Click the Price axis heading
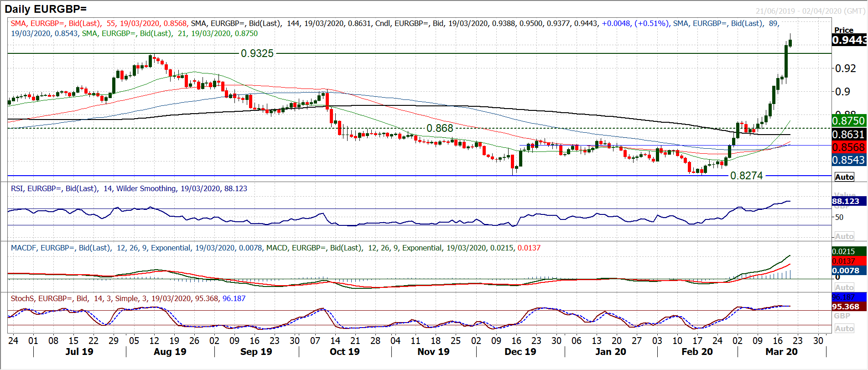The width and height of the screenshot is (868, 370). (x=843, y=30)
